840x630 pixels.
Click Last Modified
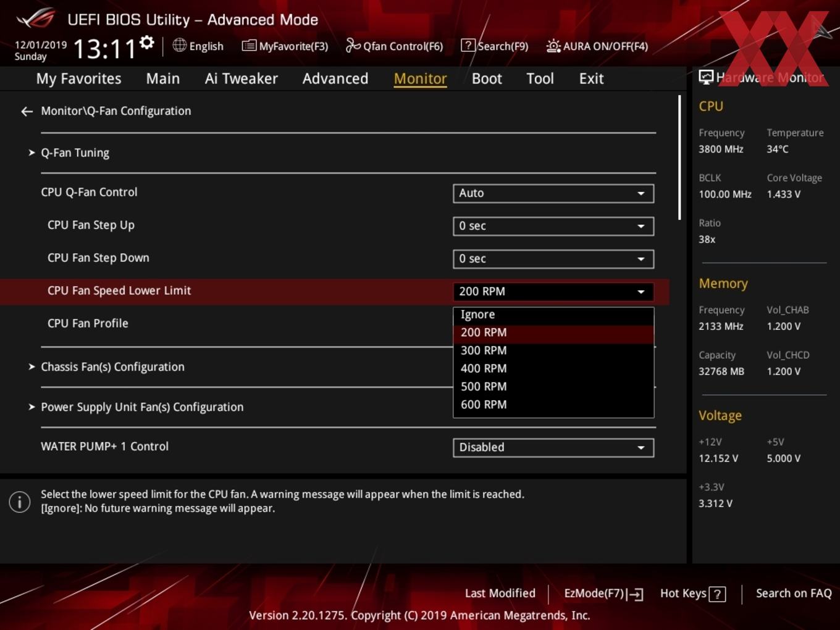click(500, 594)
